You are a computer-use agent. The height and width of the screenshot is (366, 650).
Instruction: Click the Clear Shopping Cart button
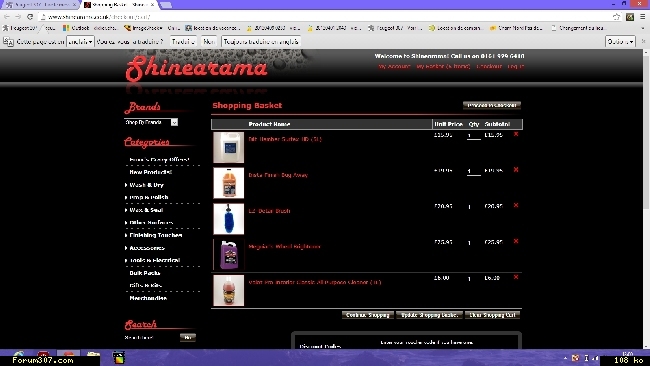(x=492, y=315)
